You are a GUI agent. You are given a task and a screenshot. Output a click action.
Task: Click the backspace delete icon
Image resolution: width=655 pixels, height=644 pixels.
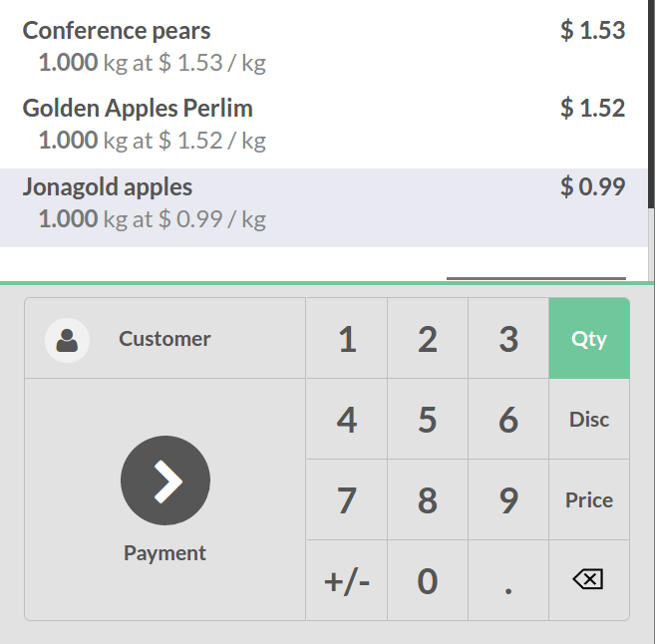(x=589, y=579)
